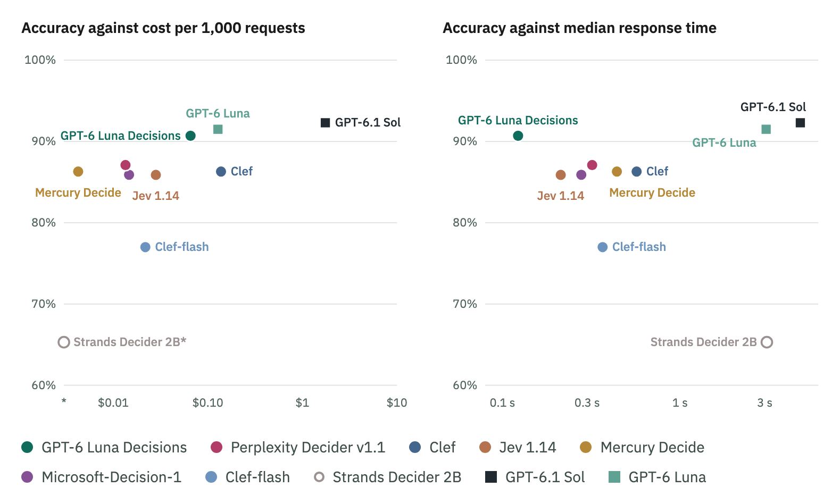Image resolution: width=840 pixels, height=504 pixels.
Task: Click the cost chart title text
Action: (x=163, y=28)
